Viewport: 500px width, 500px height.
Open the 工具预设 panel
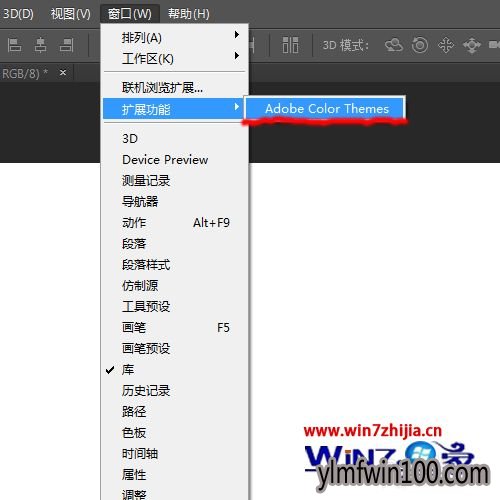point(176,306)
